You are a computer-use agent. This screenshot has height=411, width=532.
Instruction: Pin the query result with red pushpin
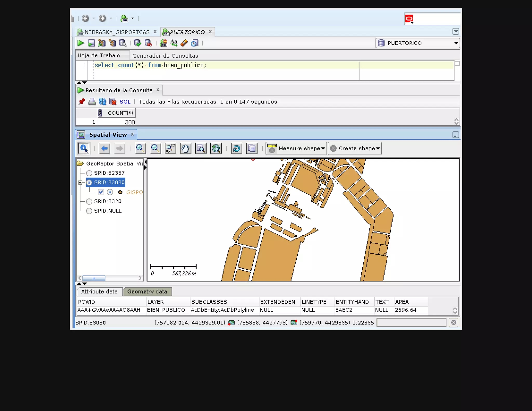pos(82,102)
